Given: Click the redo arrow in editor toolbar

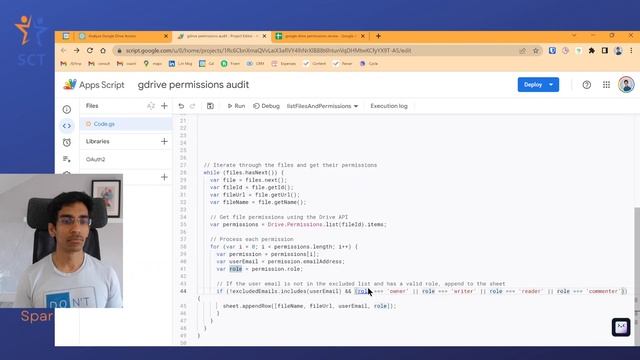Looking at the screenshot, I should [x=193, y=106].
